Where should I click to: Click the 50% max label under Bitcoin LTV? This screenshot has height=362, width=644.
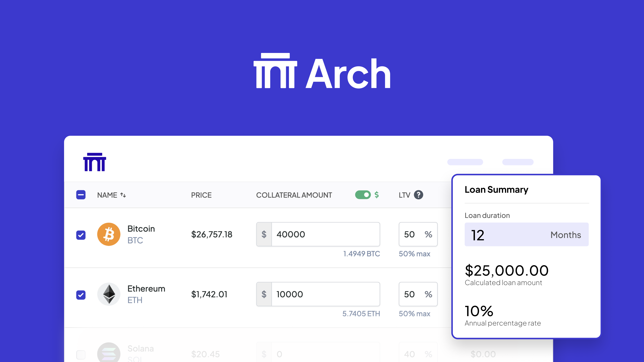tap(415, 254)
